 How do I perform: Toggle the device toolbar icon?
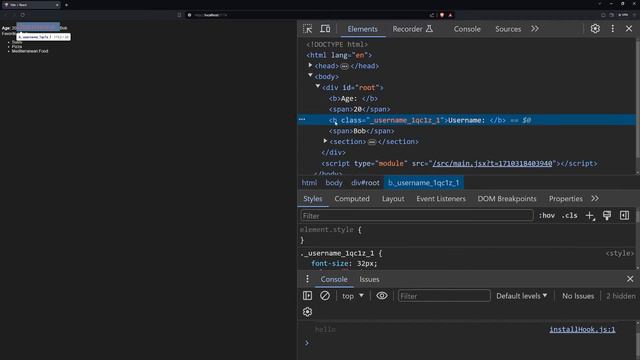(325, 29)
